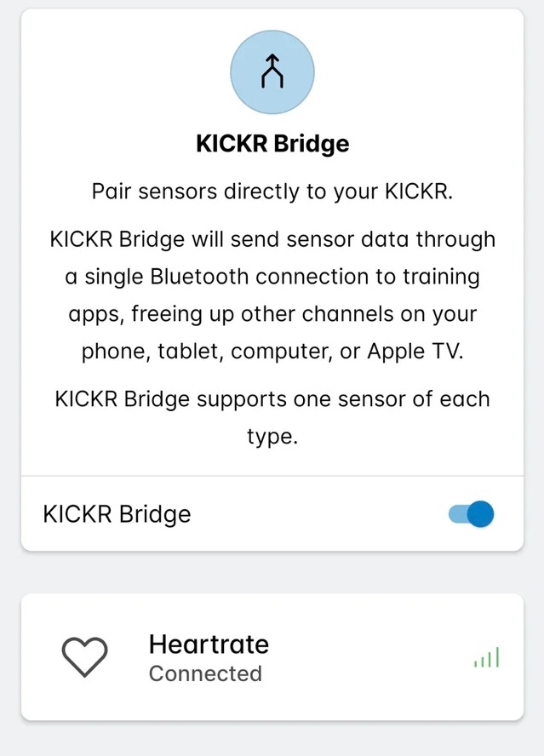Click the 'Pair sensors directly to your KICKR' text
The width and height of the screenshot is (544, 756).
[x=272, y=192]
